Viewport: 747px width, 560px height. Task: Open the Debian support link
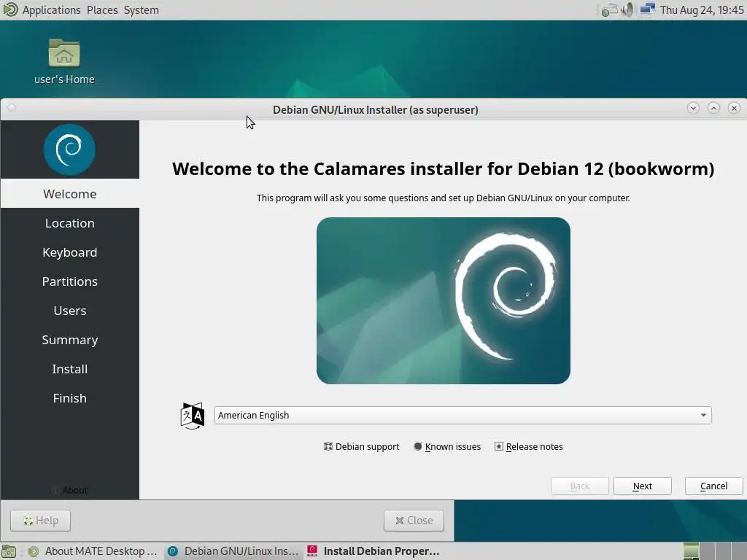tap(362, 447)
